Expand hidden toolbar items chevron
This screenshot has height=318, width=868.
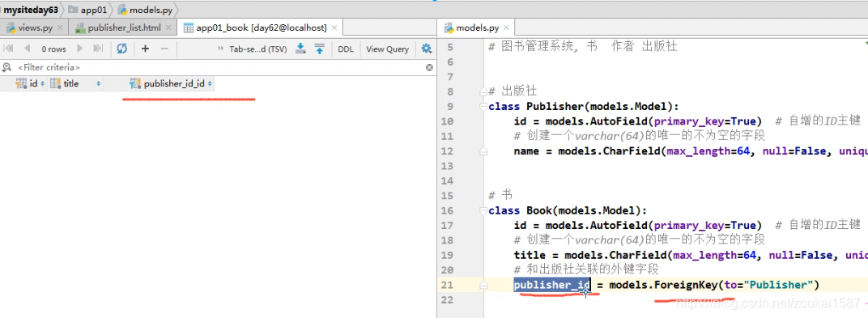(x=220, y=49)
